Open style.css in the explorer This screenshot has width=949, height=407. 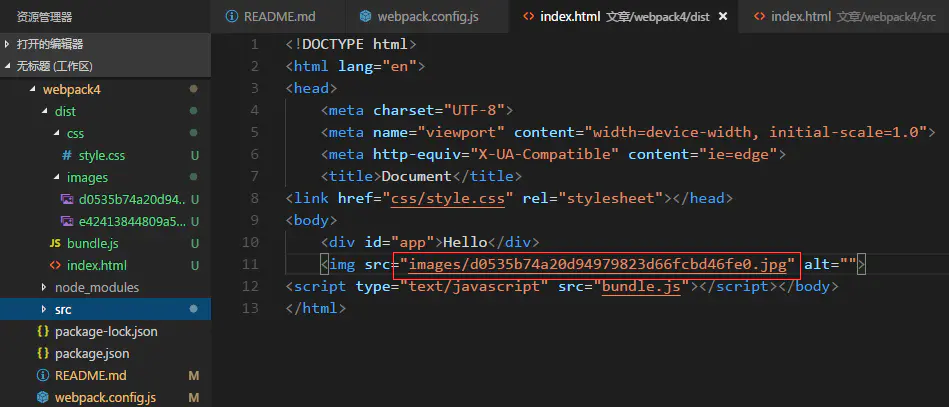102,156
